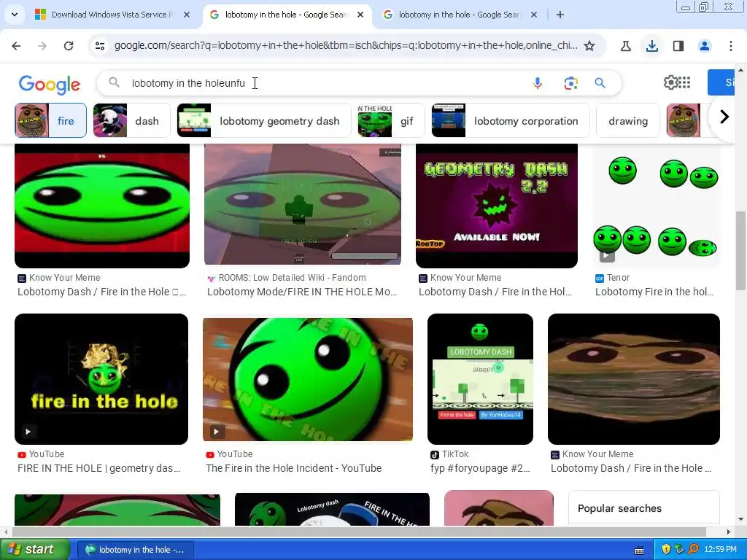The image size is (747, 560).
Task: Open the Chrome profile menu
Action: 705,46
